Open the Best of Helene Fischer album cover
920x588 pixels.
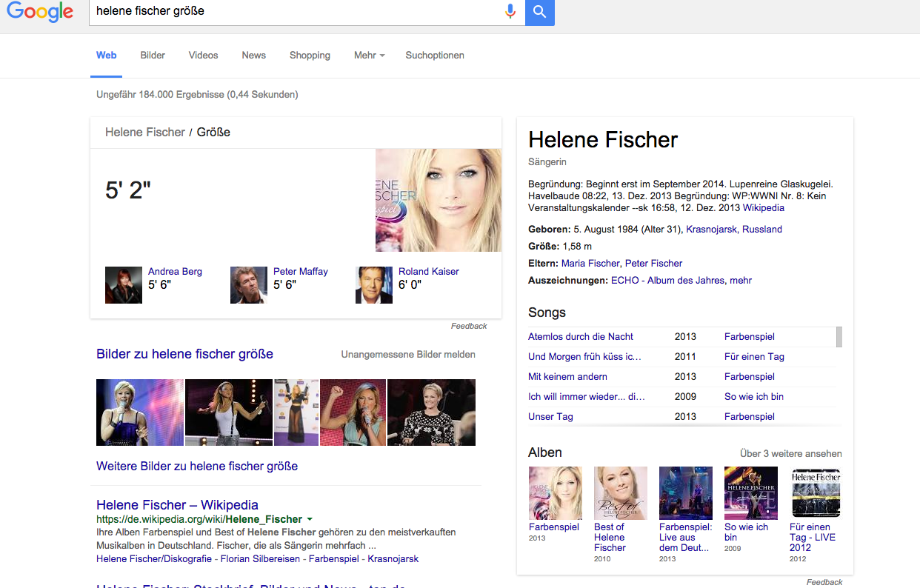621,493
